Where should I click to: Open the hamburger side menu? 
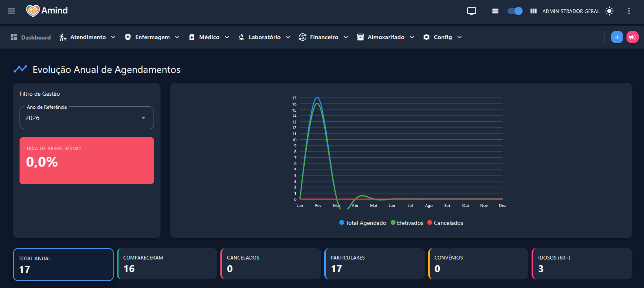tap(11, 11)
